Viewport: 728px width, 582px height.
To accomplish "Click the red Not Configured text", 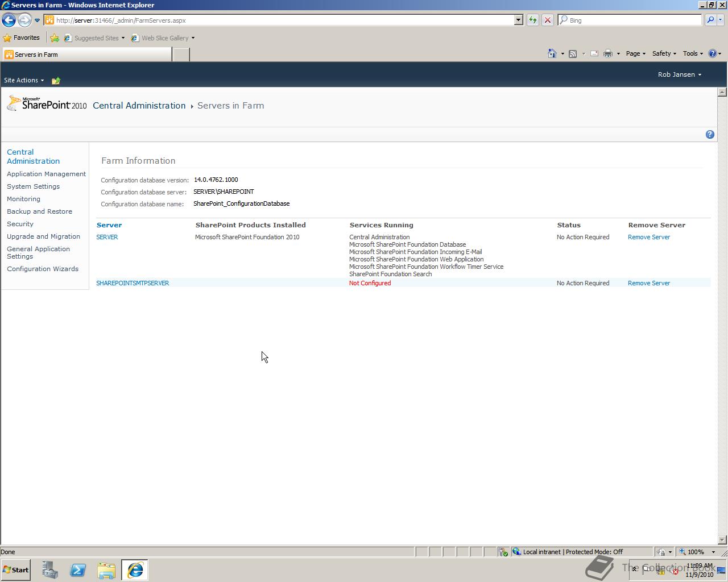I will click(x=370, y=283).
